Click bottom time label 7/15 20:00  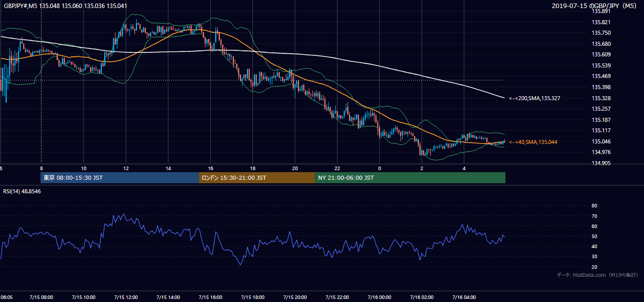pos(295,297)
